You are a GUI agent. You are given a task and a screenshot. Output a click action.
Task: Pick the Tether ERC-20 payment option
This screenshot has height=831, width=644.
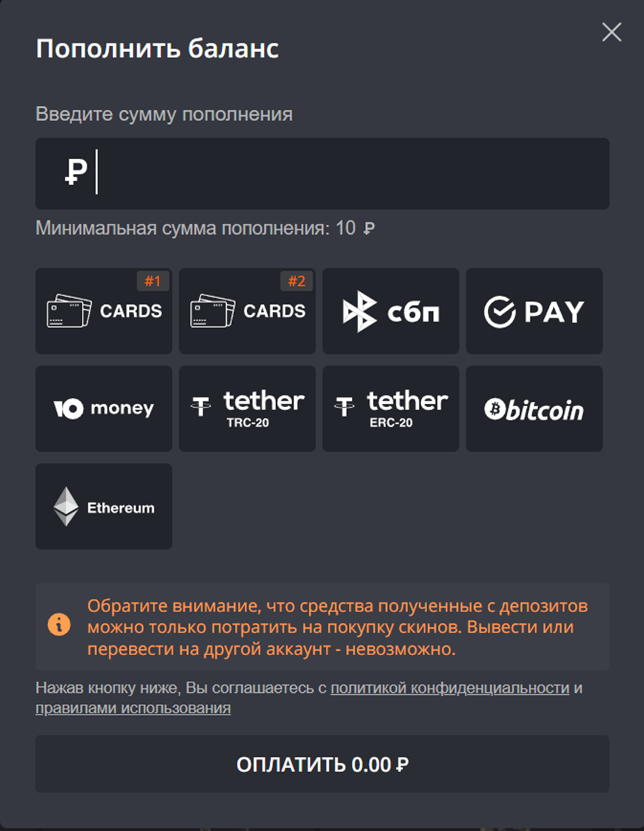point(391,409)
